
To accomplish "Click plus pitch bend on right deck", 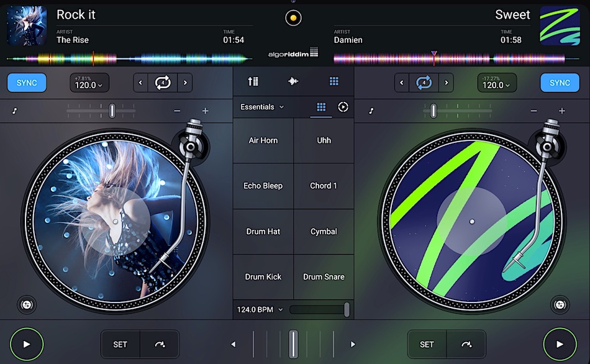I will 562,111.
